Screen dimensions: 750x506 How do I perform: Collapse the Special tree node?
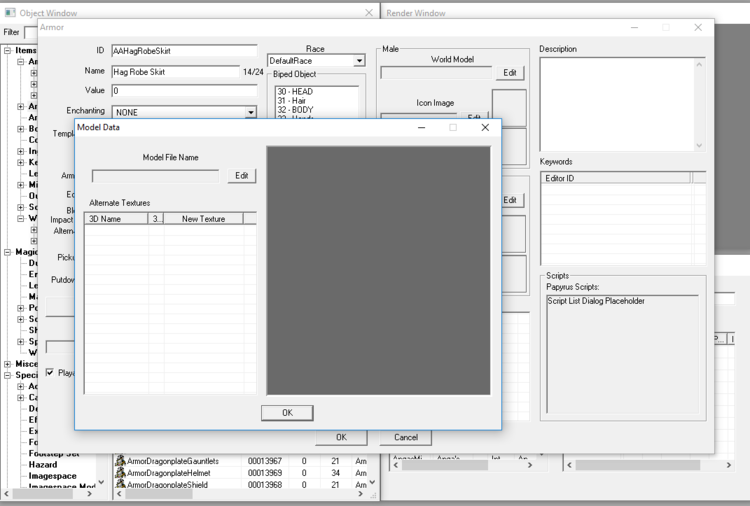click(x=8, y=375)
